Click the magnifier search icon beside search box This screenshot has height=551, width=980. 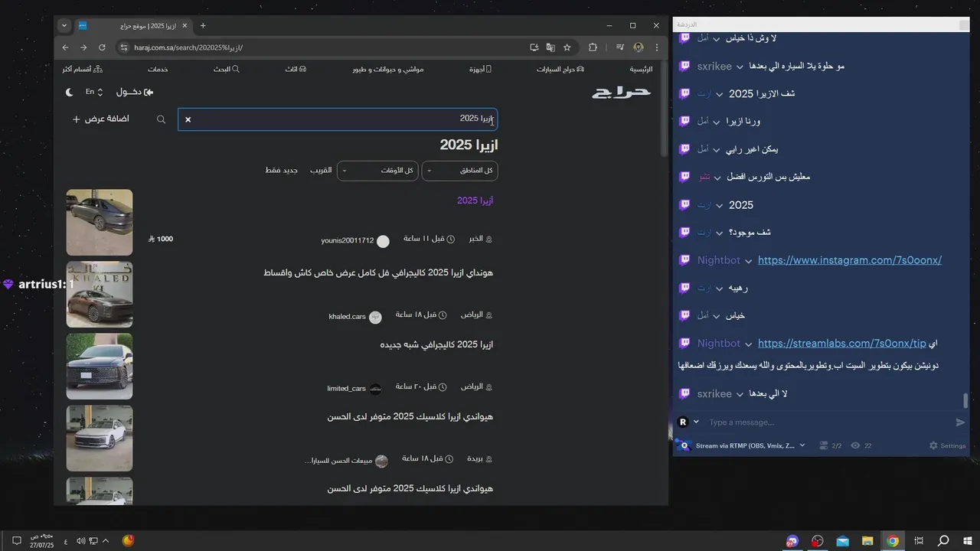point(161,119)
